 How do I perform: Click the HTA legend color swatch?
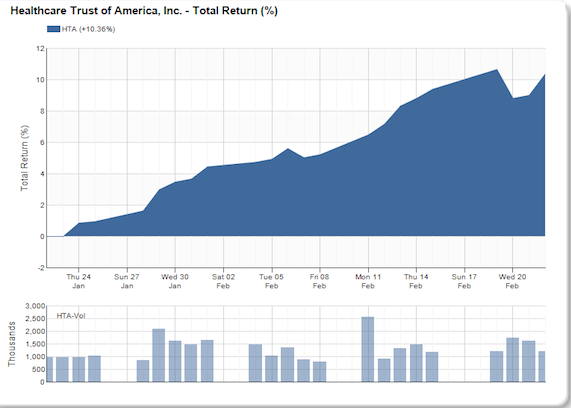click(53, 29)
